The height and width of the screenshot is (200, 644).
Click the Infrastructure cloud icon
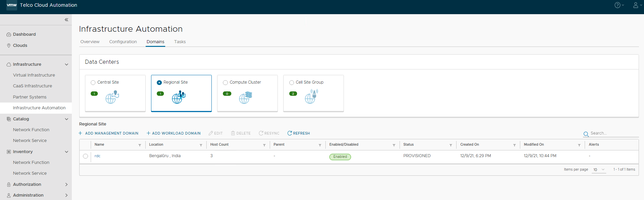[9, 64]
